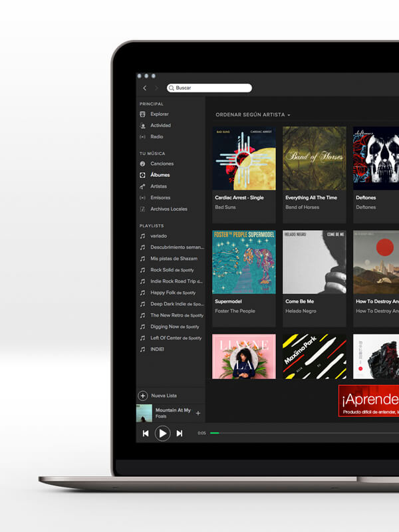The height and width of the screenshot is (532, 399).
Task: Open Artistas in the sidebar
Action: [x=158, y=186]
